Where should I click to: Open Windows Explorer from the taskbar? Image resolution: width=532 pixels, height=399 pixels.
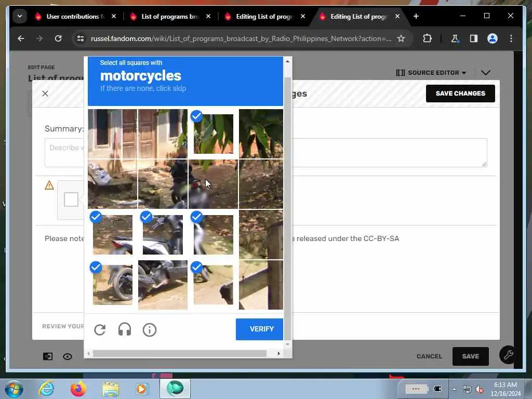tap(111, 389)
